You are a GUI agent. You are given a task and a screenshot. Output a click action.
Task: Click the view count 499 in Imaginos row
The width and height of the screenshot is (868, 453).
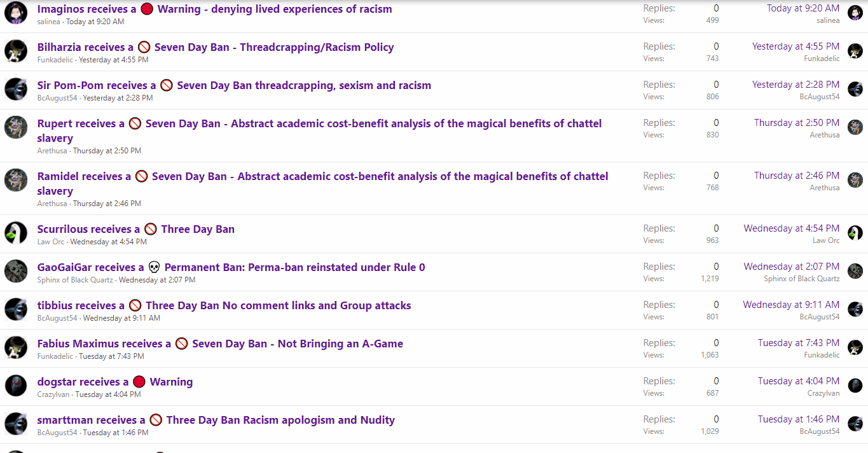(x=713, y=20)
